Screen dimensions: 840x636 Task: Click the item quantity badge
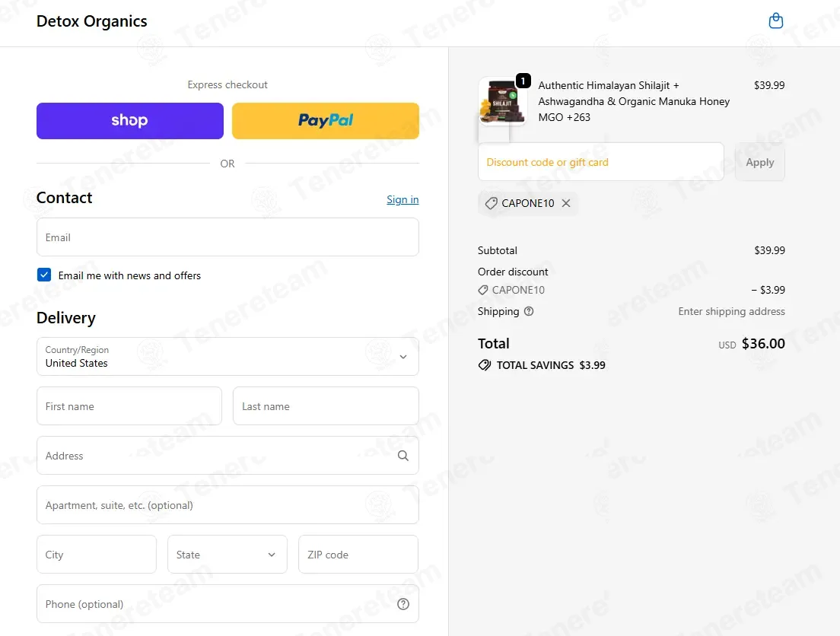[523, 81]
